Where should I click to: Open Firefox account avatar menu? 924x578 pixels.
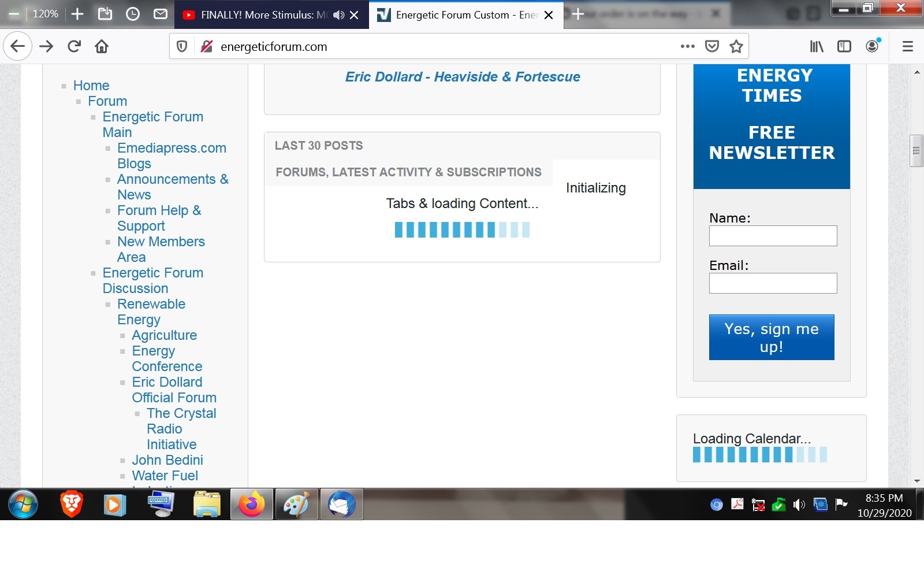pyautogui.click(x=873, y=46)
